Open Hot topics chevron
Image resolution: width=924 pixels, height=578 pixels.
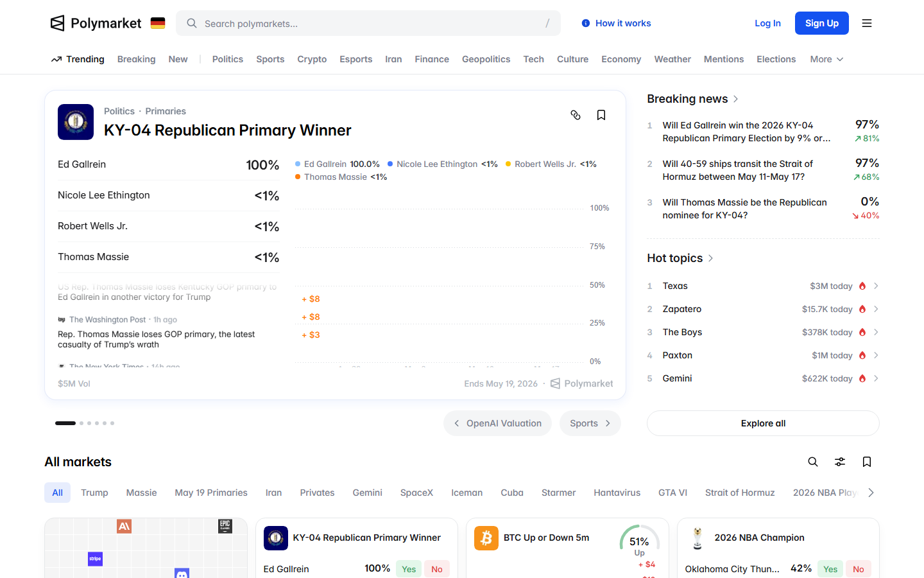coord(710,258)
